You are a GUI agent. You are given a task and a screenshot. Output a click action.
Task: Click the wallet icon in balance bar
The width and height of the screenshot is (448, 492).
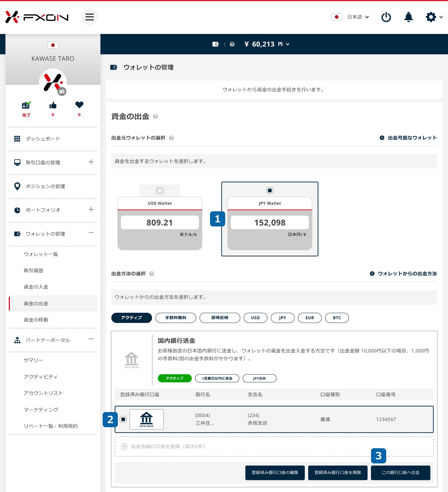coord(215,44)
